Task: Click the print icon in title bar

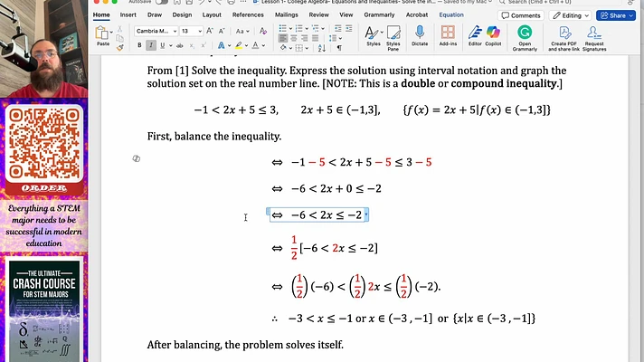Action: coord(232,2)
